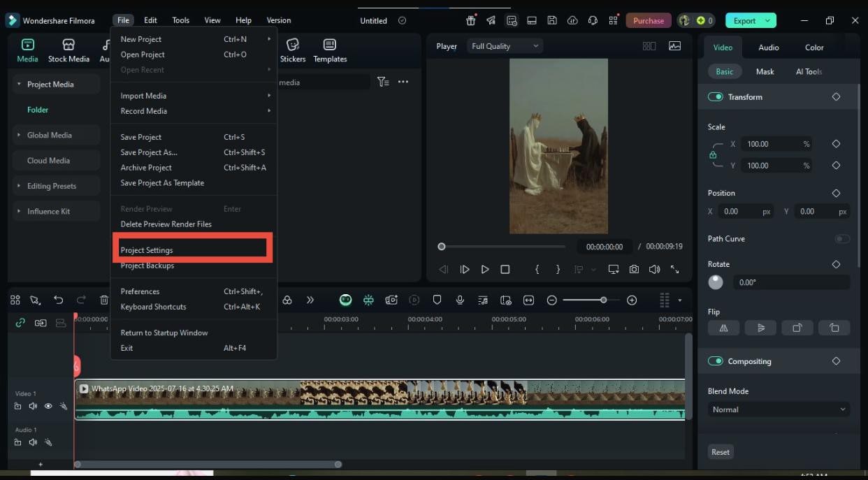Open the Stickers panel
868x480 pixels.
293,50
